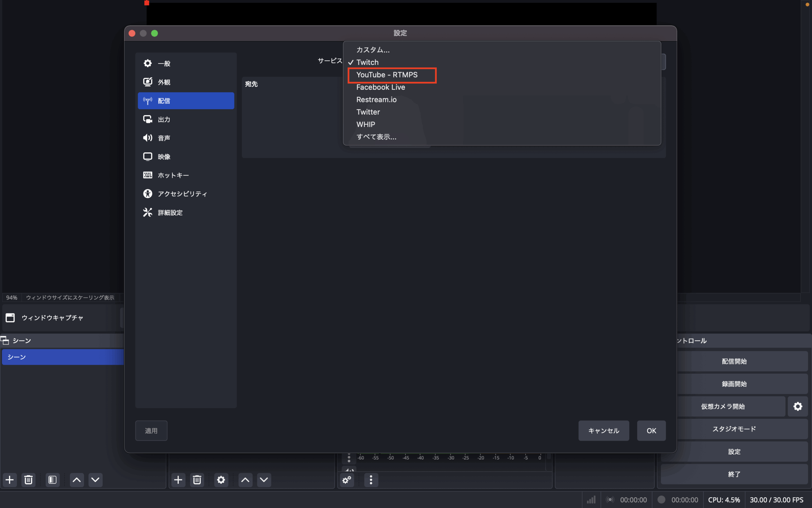Screen dimensions: 812x508
Task: Click the キャンセル button
Action: [604, 431]
